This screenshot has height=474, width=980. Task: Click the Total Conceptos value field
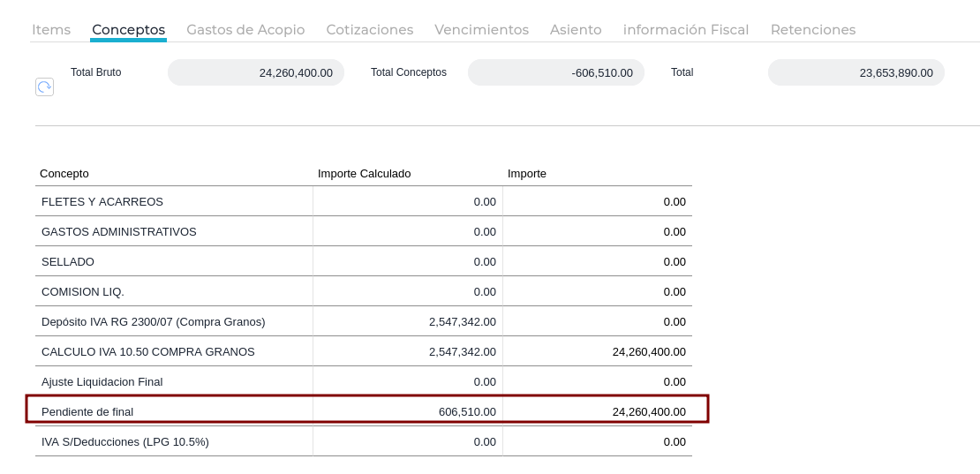pyautogui.click(x=556, y=72)
